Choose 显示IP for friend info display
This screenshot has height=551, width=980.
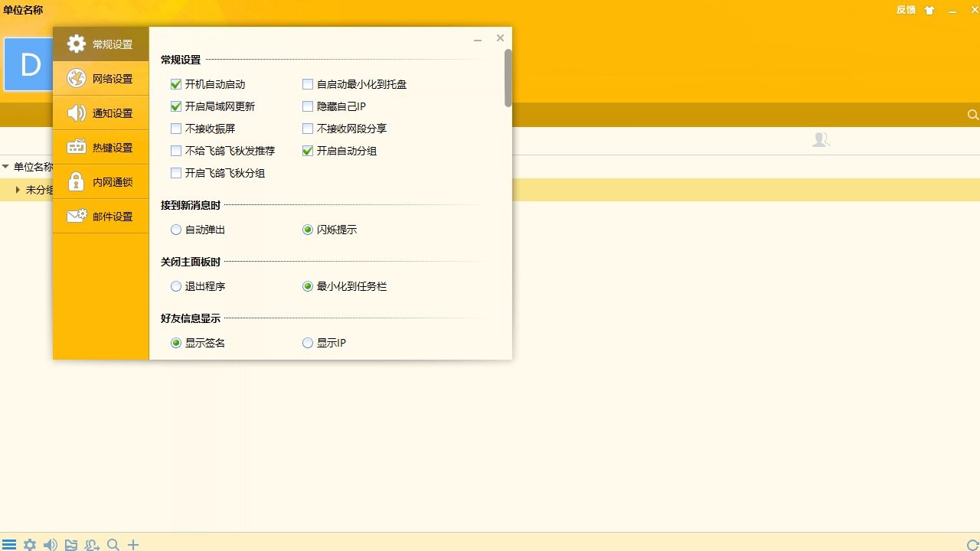point(307,342)
